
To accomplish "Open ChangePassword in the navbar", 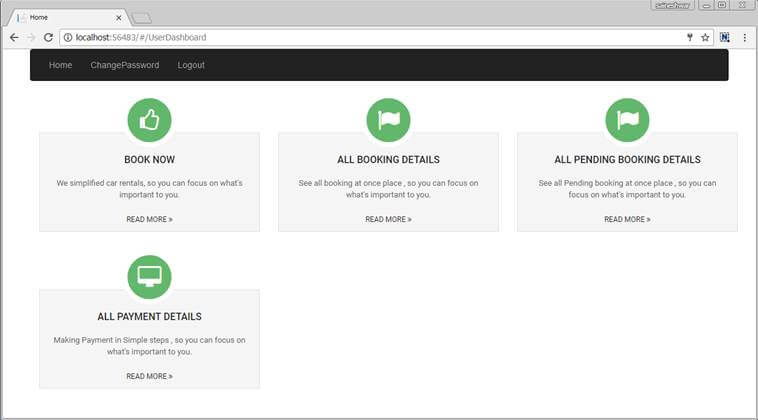I will coord(125,65).
